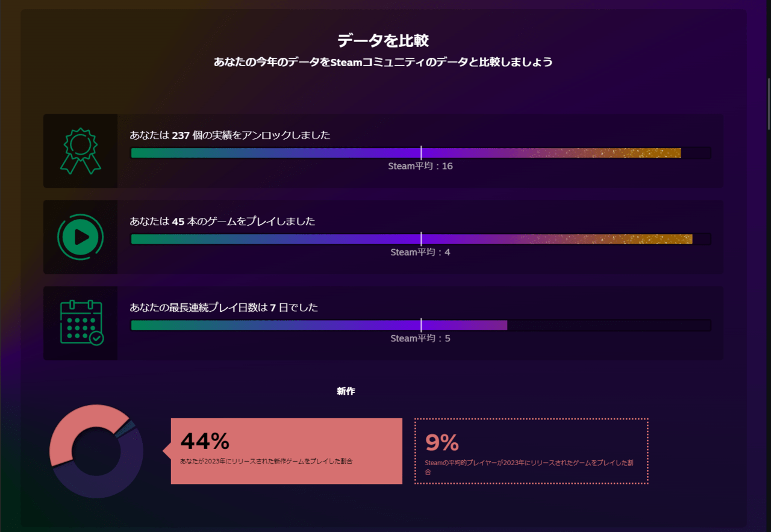
Task: Click the games played progress bar
Action: click(x=420, y=239)
